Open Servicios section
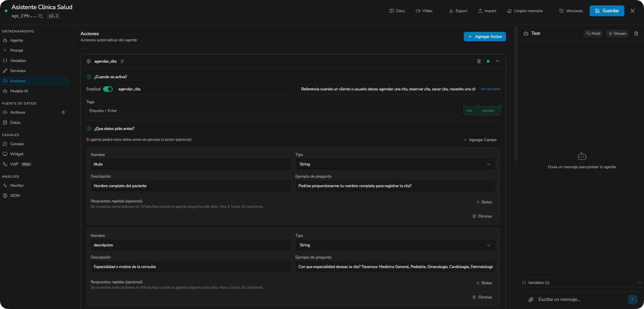Viewport: 644px width, 309px height. coord(35,71)
